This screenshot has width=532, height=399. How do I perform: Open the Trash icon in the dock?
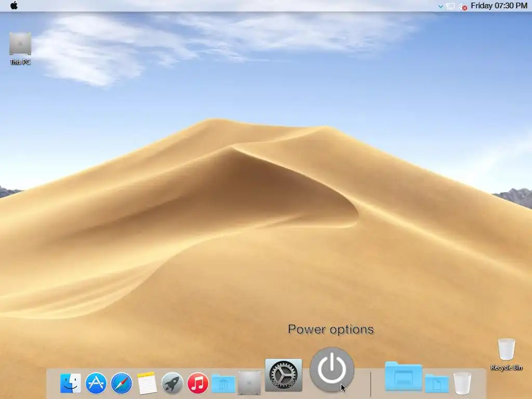462,383
